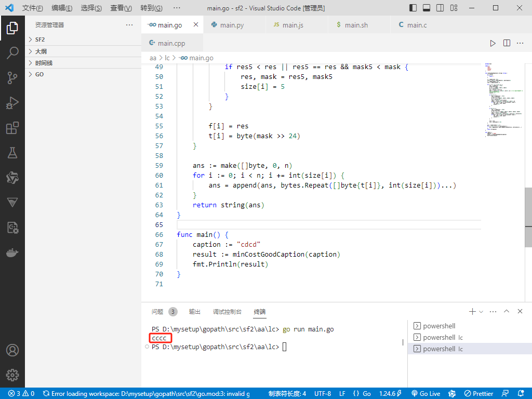Click the aa breadcrumb segment
This screenshot has width=532, height=399.
point(153,58)
